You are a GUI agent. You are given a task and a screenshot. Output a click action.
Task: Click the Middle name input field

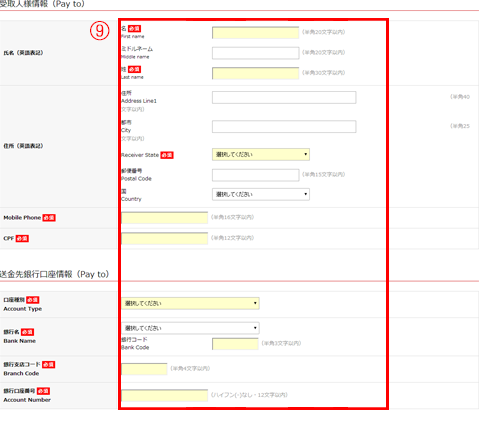pyautogui.click(x=255, y=53)
